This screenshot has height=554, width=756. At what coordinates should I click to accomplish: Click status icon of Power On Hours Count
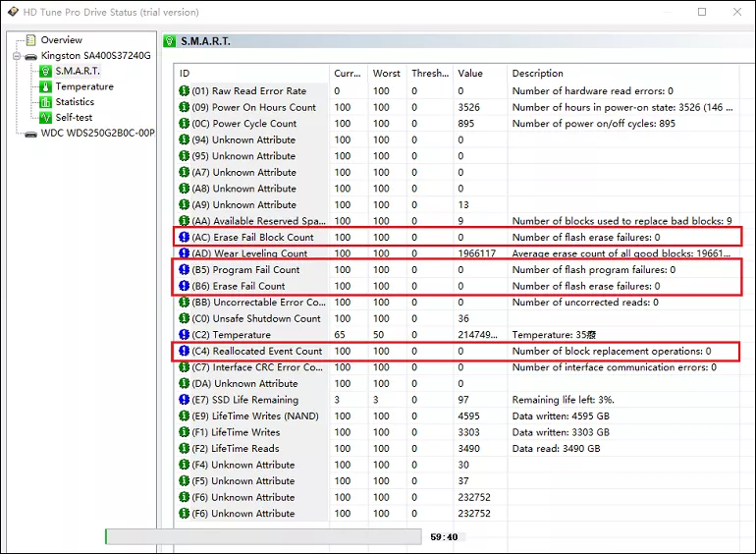[184, 107]
